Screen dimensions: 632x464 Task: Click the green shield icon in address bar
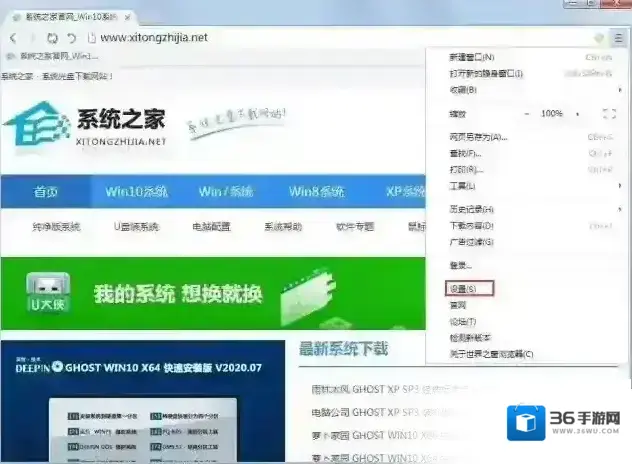tap(599, 38)
